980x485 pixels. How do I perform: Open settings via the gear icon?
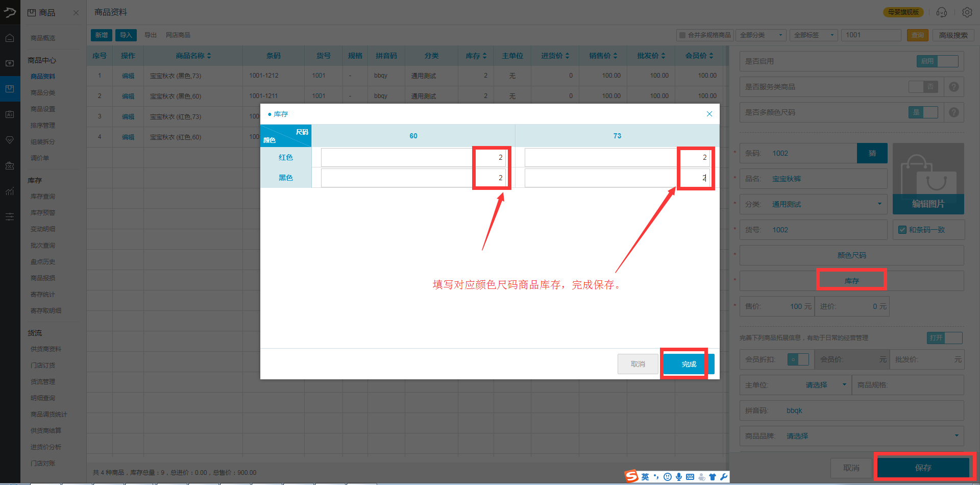coord(967,12)
